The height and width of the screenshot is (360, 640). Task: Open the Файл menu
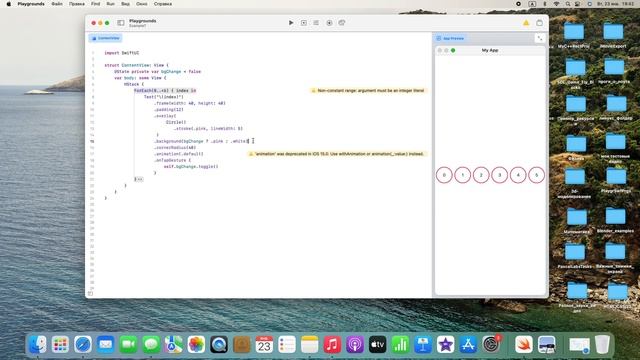57,4
